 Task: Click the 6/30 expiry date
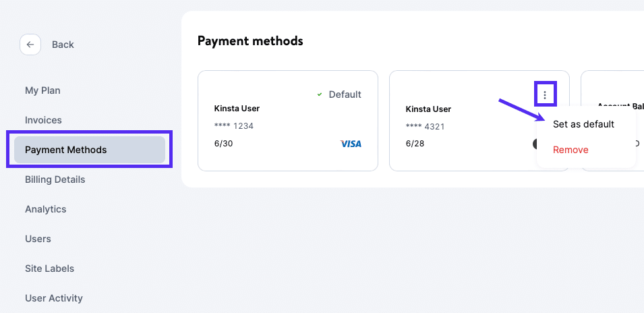(x=224, y=144)
